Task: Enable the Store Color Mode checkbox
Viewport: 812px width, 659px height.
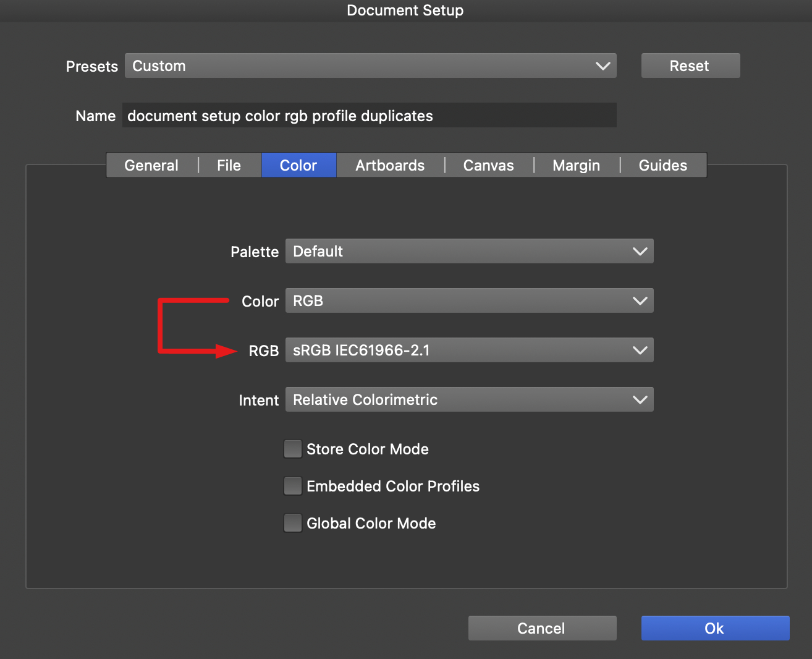Action: pos(293,449)
